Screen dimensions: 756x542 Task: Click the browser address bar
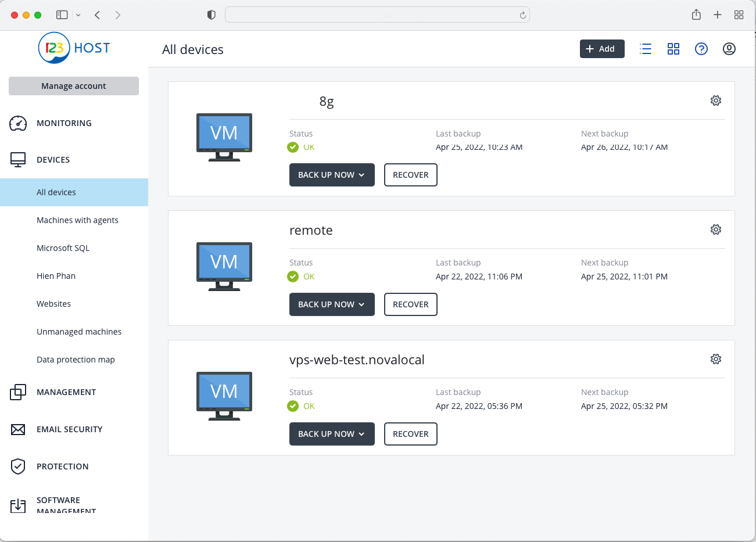click(x=372, y=15)
